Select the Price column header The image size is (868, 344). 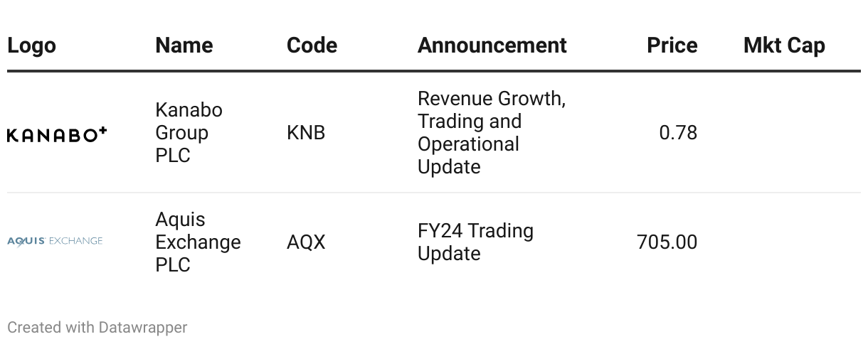pyautogui.click(x=672, y=45)
